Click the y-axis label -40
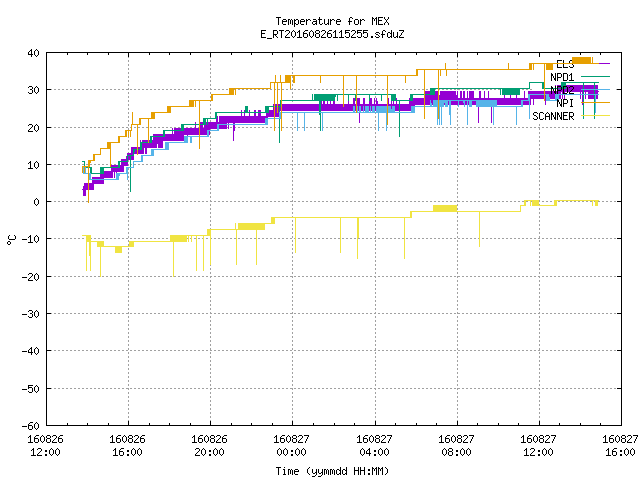The height and width of the screenshot is (480, 640). tap(31, 351)
